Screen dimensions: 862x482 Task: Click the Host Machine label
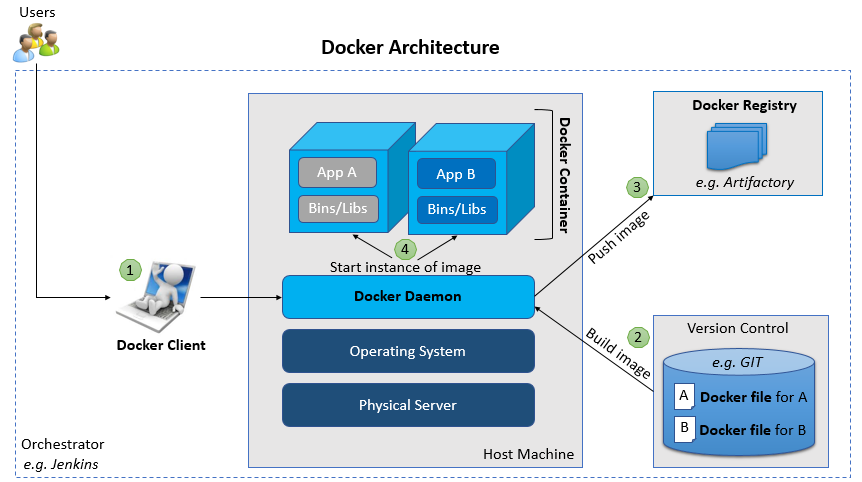tap(528, 454)
